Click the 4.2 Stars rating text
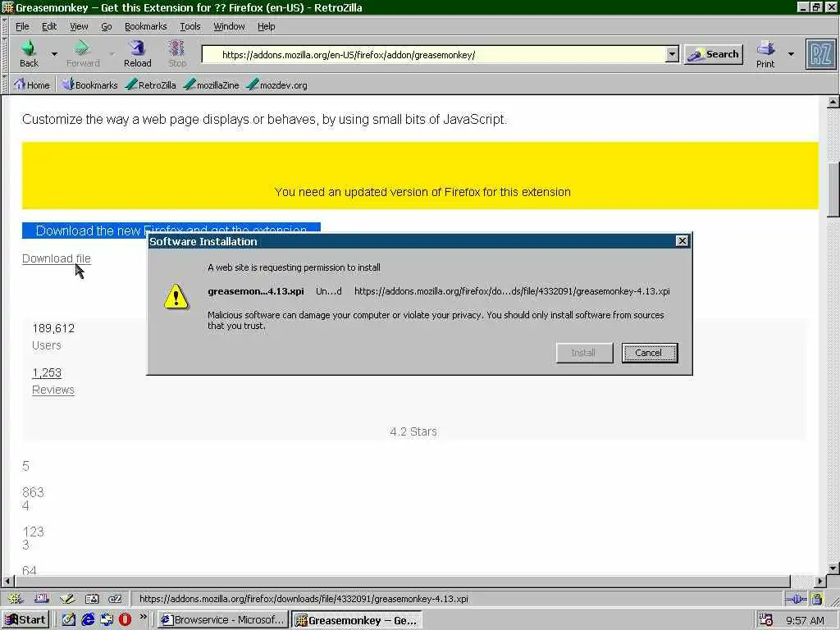 point(413,431)
